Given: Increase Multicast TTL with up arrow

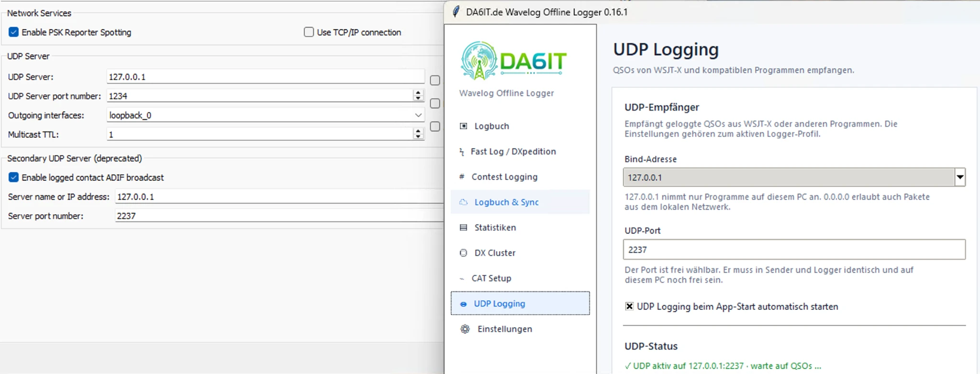Looking at the screenshot, I should (418, 131).
